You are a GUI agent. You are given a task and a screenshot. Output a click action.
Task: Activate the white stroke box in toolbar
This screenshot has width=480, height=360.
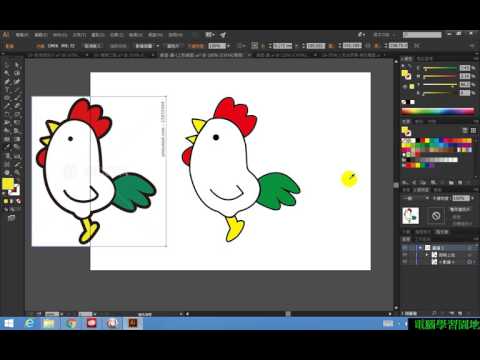15,190
